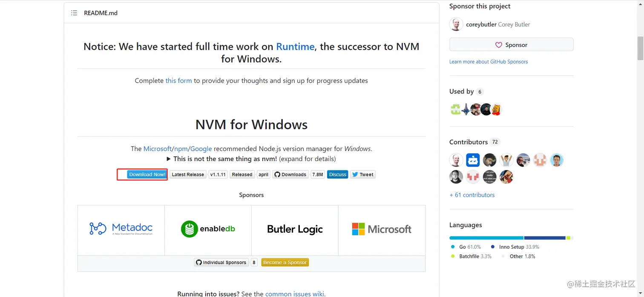Click the dark-blue Inno Setup segment of language bar
Image resolution: width=644 pixels, height=297 pixels.
tap(545, 238)
